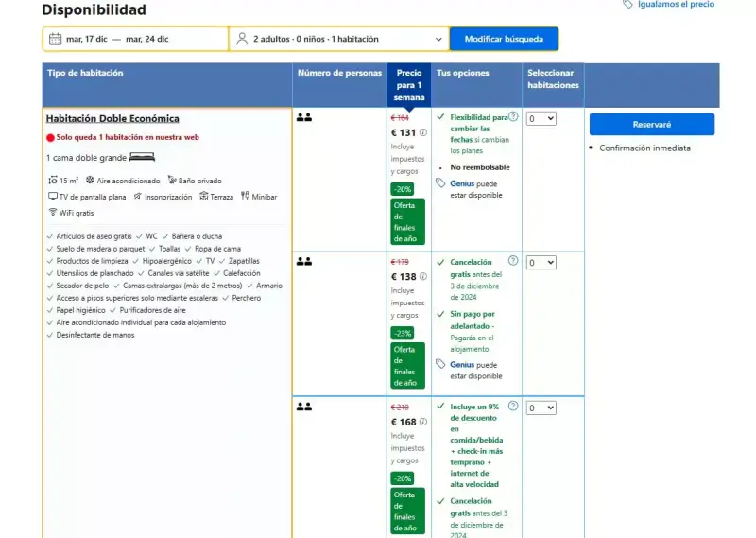756x538 pixels.
Task: Click the calendar icon in date field
Action: click(x=56, y=39)
